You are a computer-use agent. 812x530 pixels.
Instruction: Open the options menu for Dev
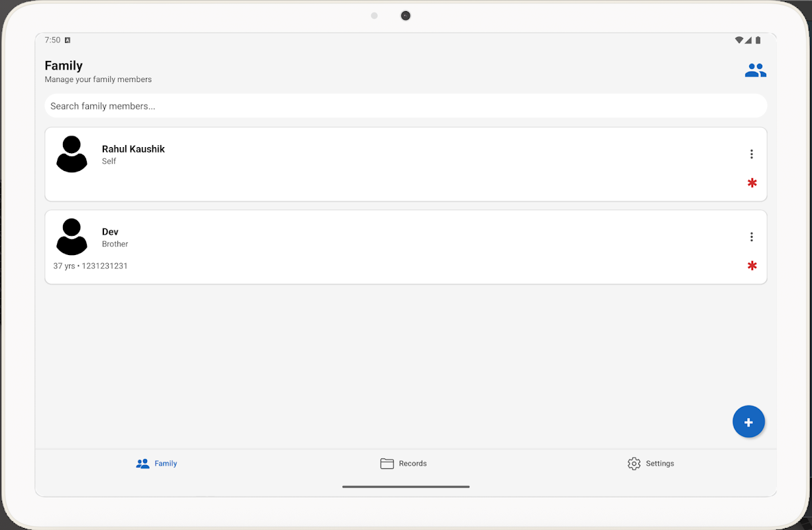pyautogui.click(x=751, y=237)
